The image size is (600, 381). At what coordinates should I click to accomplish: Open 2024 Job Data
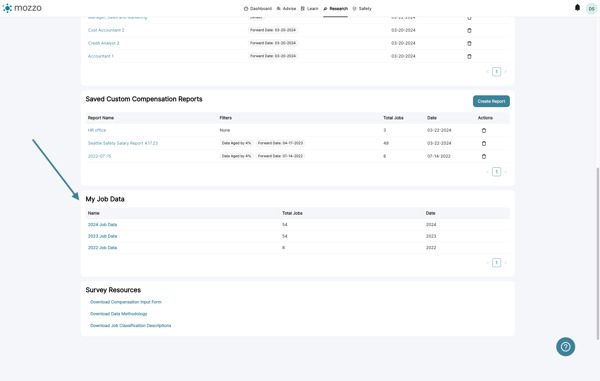pyautogui.click(x=103, y=225)
